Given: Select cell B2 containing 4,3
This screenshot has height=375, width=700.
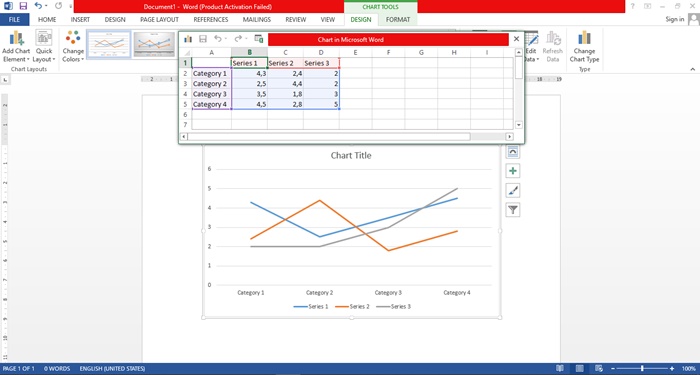Looking at the screenshot, I should pyautogui.click(x=250, y=73).
